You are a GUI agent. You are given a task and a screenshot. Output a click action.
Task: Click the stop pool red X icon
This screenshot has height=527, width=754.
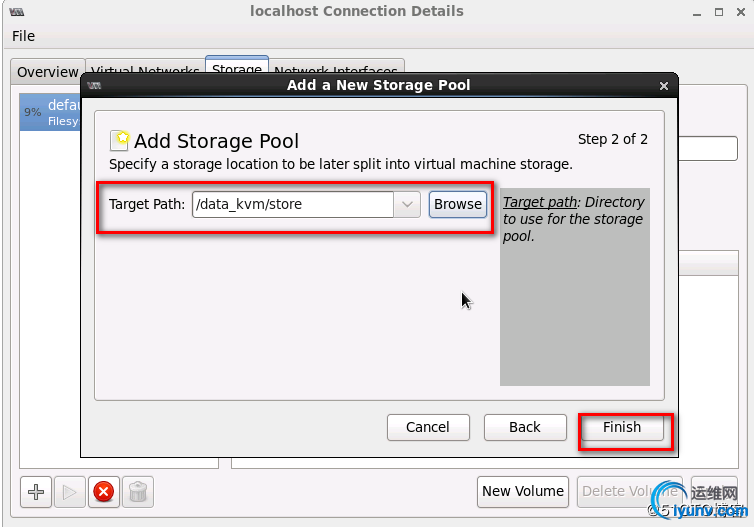click(x=103, y=491)
